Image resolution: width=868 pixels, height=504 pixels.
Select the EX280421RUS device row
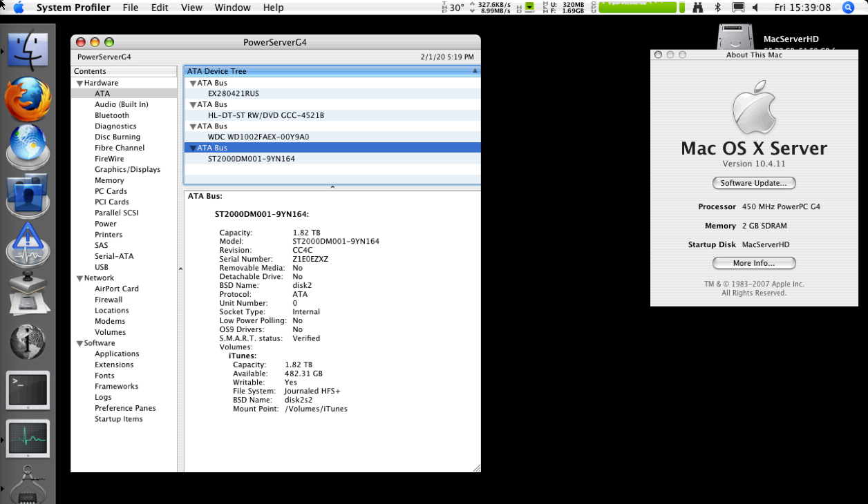[332, 93]
